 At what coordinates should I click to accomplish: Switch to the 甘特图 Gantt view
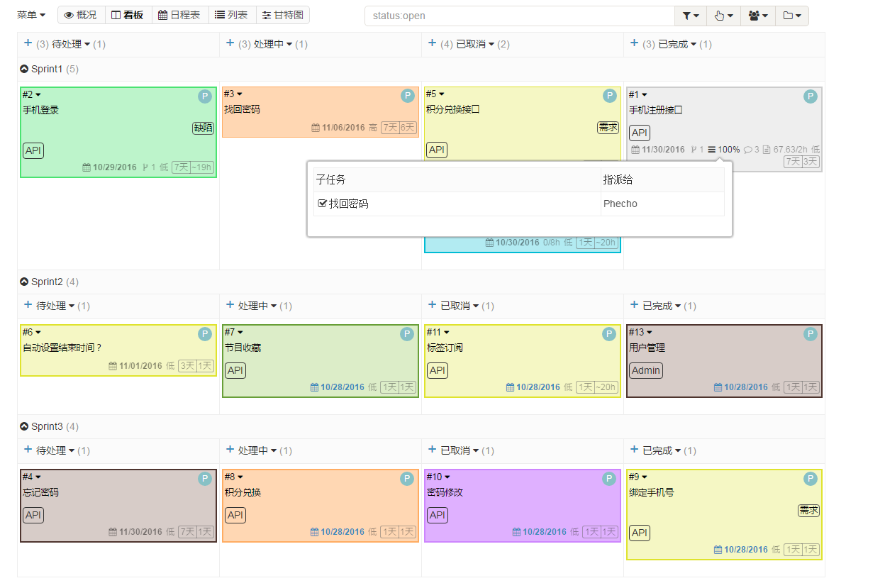[282, 15]
